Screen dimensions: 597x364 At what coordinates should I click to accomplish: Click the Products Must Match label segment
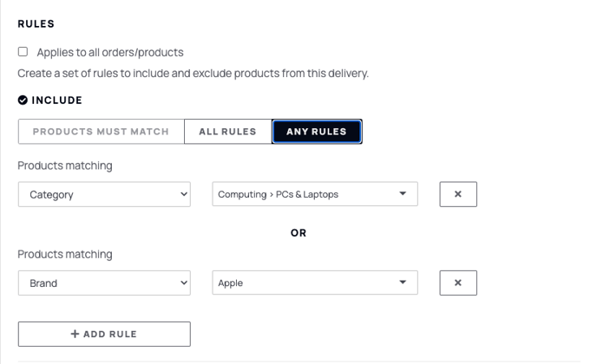pyautogui.click(x=101, y=132)
